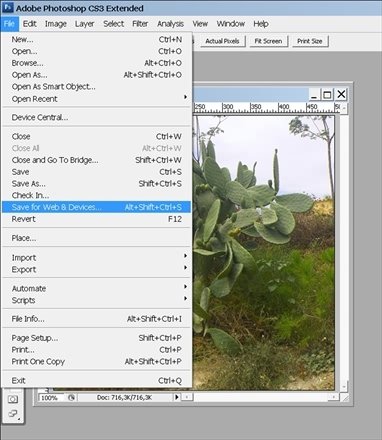382x440 pixels.
Task: Open the status bar info arrow menu
Action: pos(177,397)
